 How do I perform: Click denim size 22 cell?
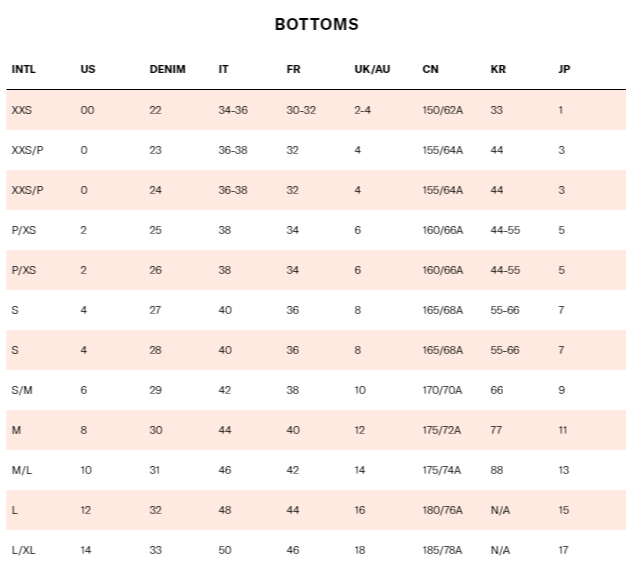(x=155, y=110)
